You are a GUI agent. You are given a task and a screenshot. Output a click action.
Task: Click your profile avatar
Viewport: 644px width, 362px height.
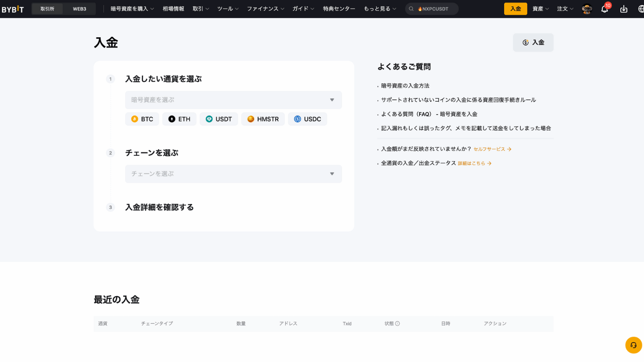(586, 9)
